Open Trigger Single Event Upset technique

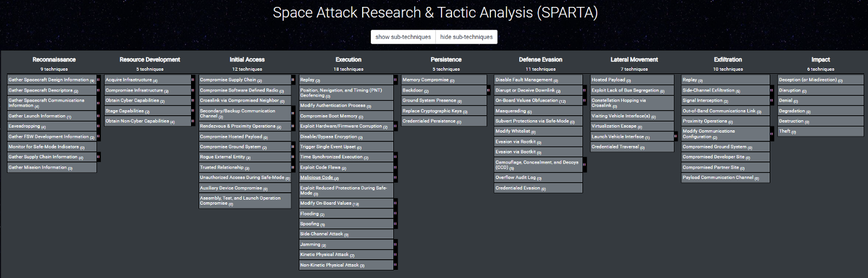coord(346,147)
